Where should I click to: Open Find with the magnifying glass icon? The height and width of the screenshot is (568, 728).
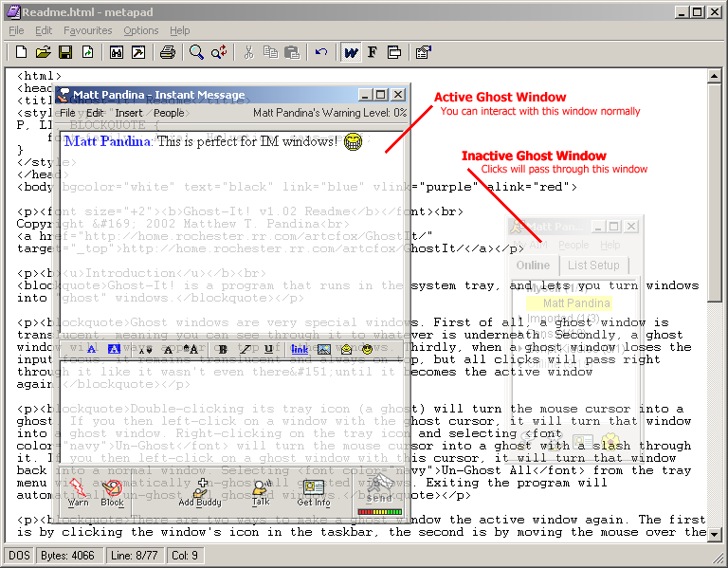(x=196, y=52)
